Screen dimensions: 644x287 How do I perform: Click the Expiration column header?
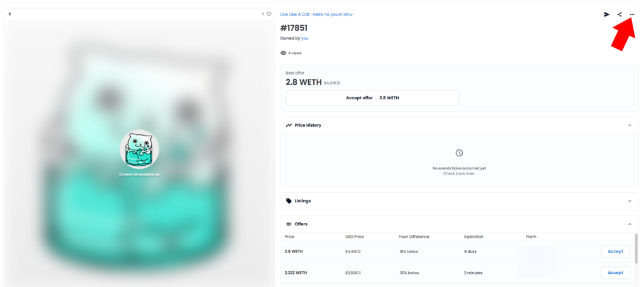474,237
